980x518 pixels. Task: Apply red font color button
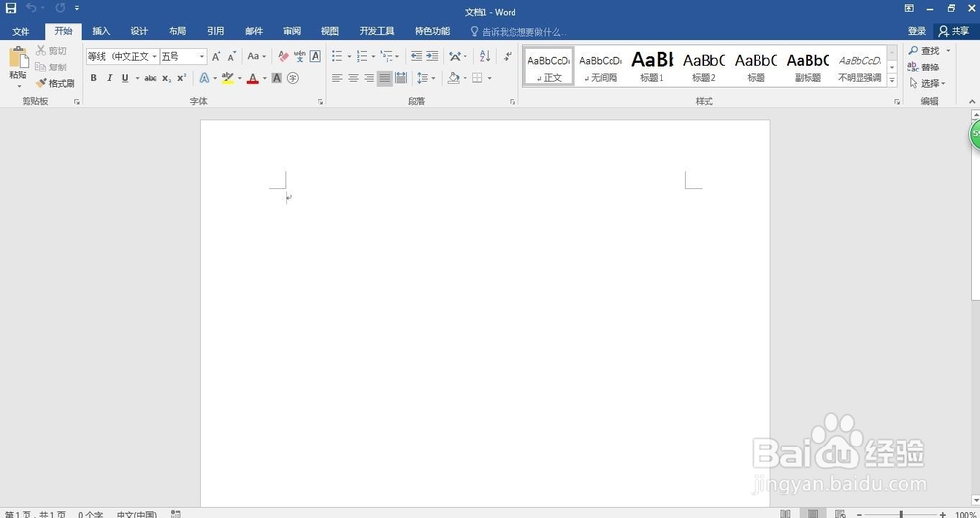coord(253,78)
